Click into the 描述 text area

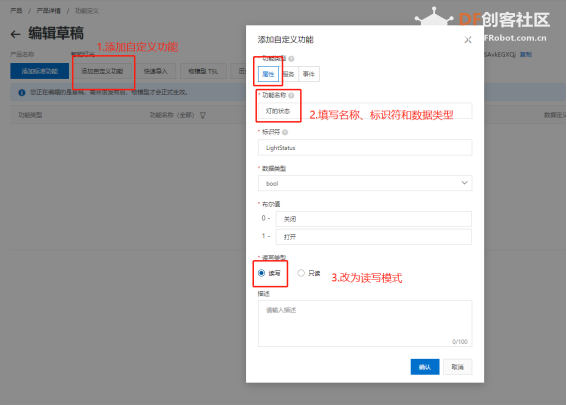(x=365, y=324)
